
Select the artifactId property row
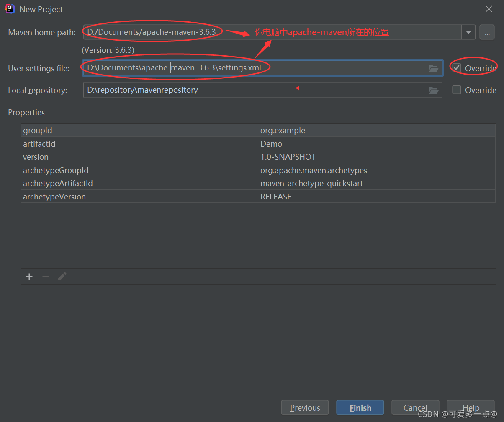click(x=258, y=144)
